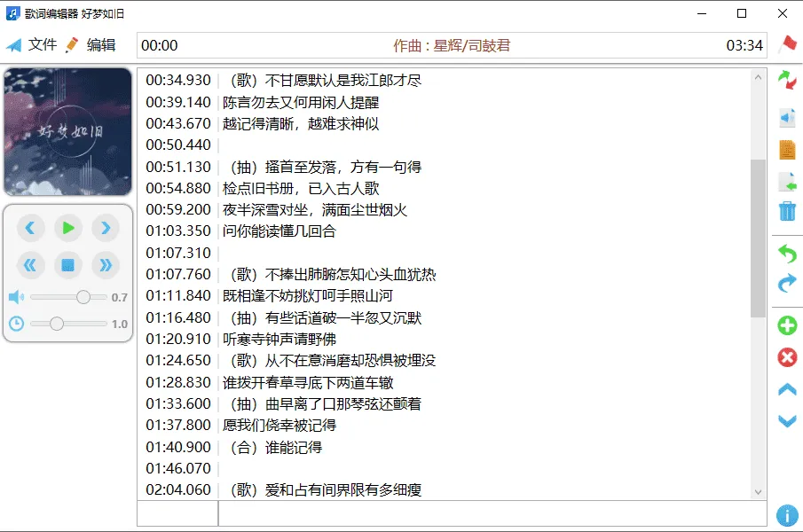This screenshot has height=532, width=803.
Task: Open the 文件 menu
Action: pyautogui.click(x=32, y=45)
